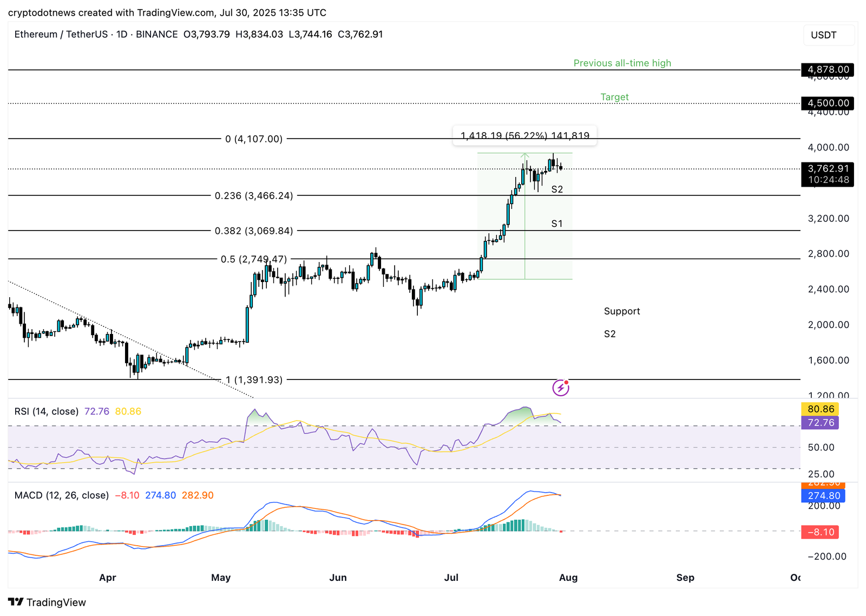Open the RSI (14, close) indicator settings

[47, 411]
